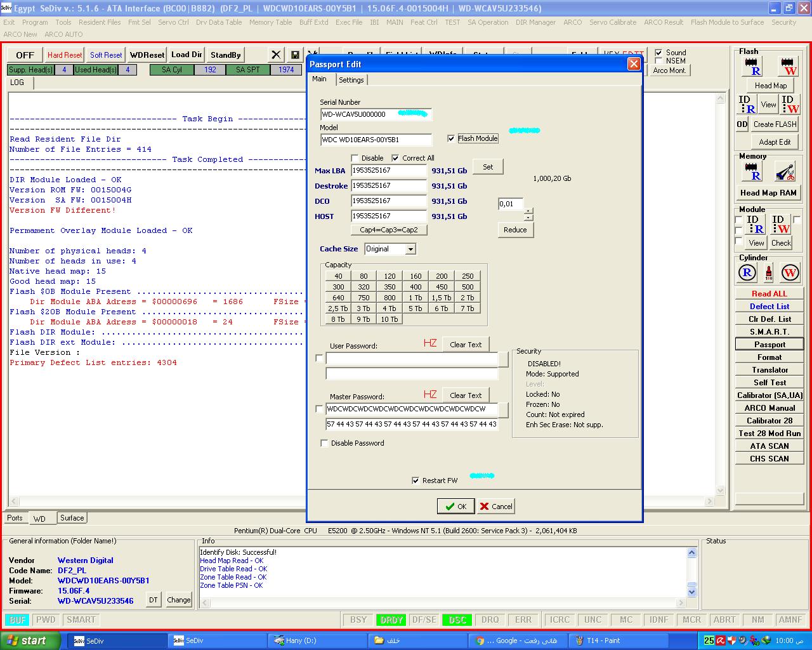
Task: Click the Max LBA value field
Action: click(389, 170)
